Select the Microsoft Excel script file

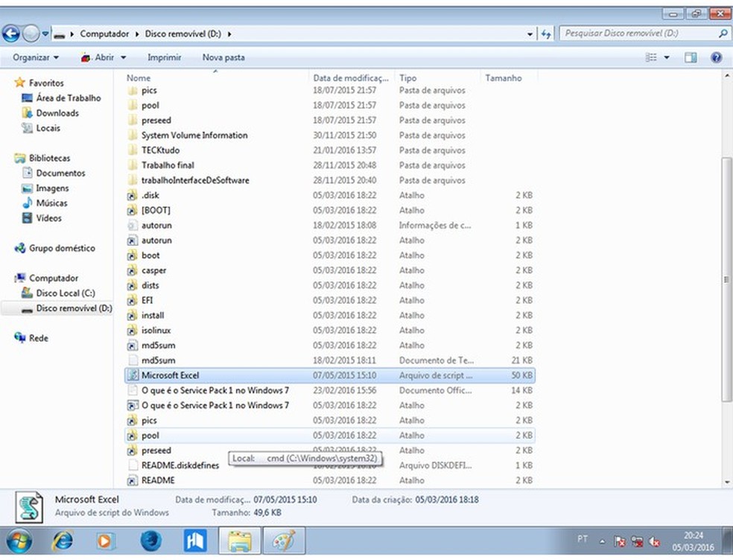(170, 375)
